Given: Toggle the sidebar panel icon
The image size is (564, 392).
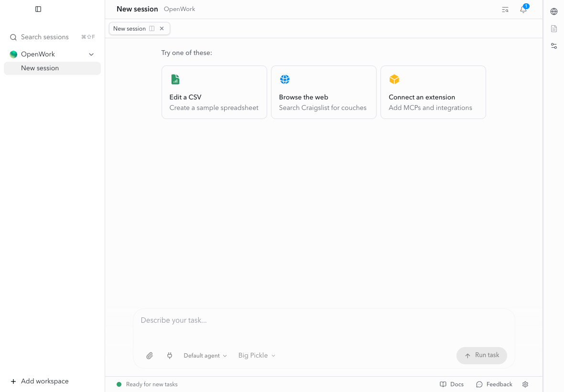Looking at the screenshot, I should [38, 9].
